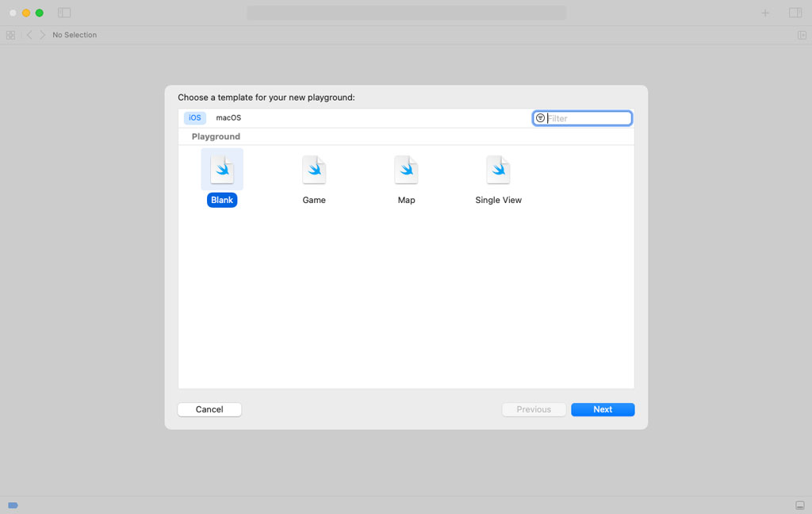Click the blue tag icon at bottom left
Screen dimensions: 812x514
[x=13, y=505]
